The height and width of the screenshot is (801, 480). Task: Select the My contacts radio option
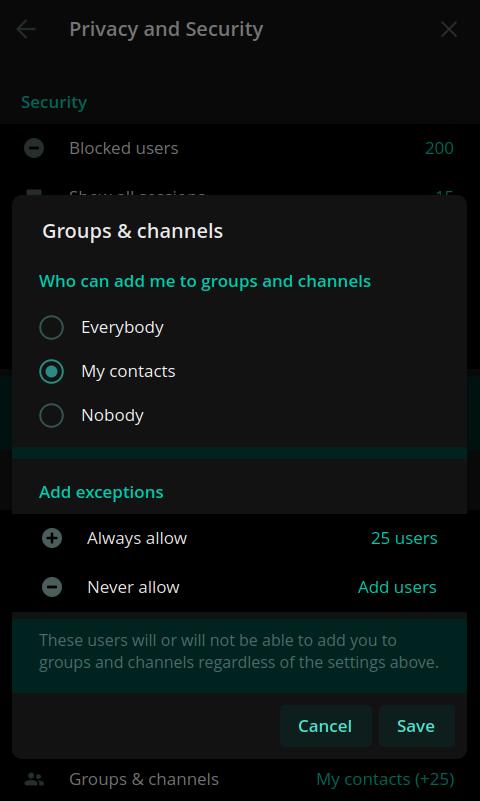coord(52,371)
